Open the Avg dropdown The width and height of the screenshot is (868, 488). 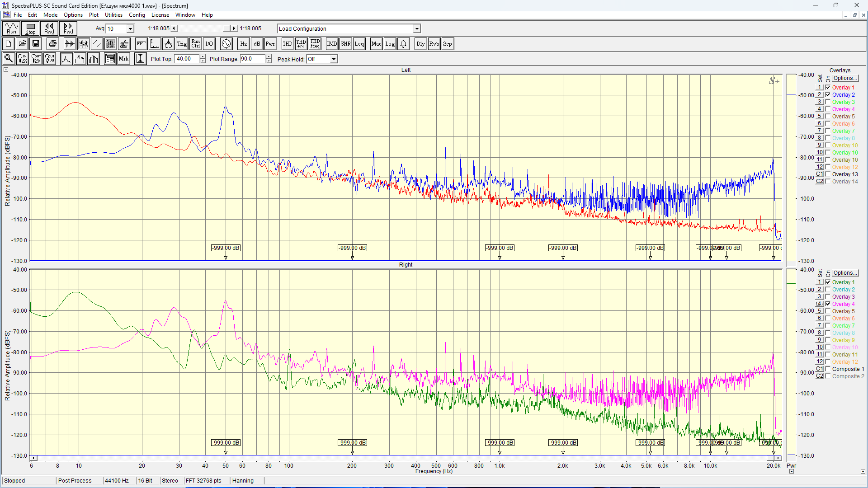(x=130, y=28)
